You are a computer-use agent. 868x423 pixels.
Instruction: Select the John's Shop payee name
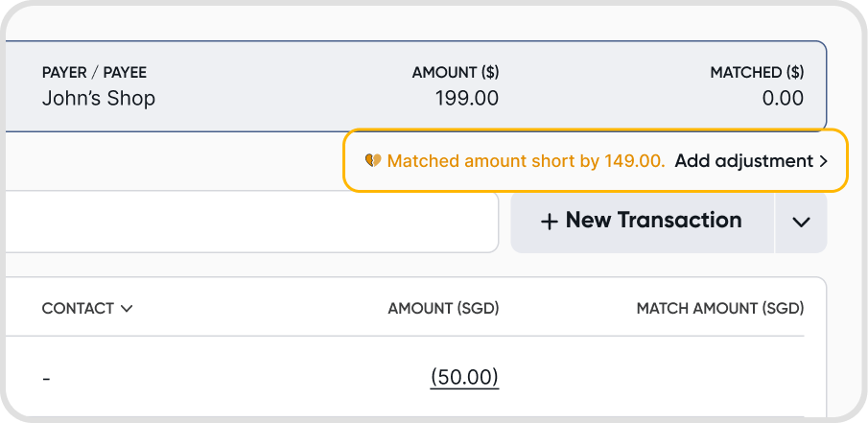(x=99, y=98)
